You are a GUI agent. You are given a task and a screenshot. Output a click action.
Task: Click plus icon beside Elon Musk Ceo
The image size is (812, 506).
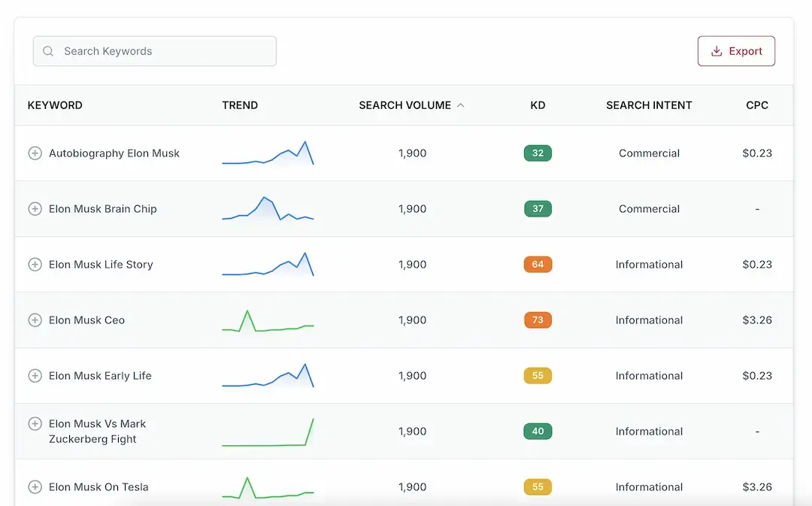[35, 320]
